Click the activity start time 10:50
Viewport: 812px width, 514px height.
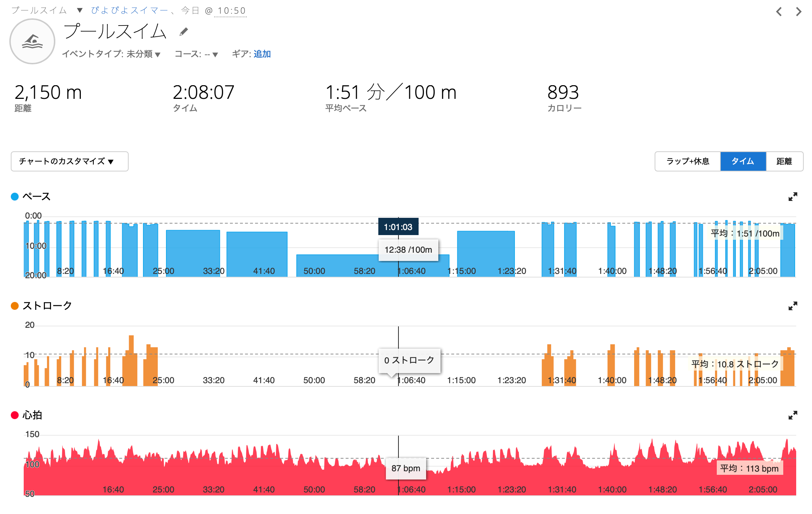pyautogui.click(x=231, y=11)
